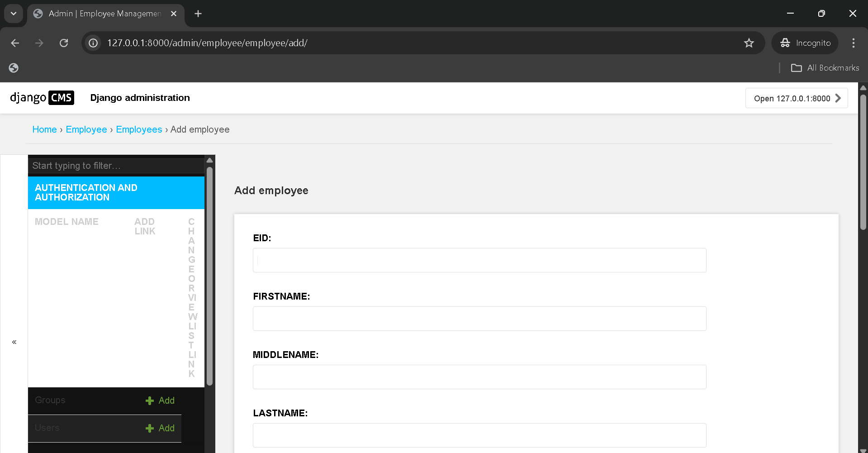
Task: Reload the page in browser
Action: [x=64, y=43]
